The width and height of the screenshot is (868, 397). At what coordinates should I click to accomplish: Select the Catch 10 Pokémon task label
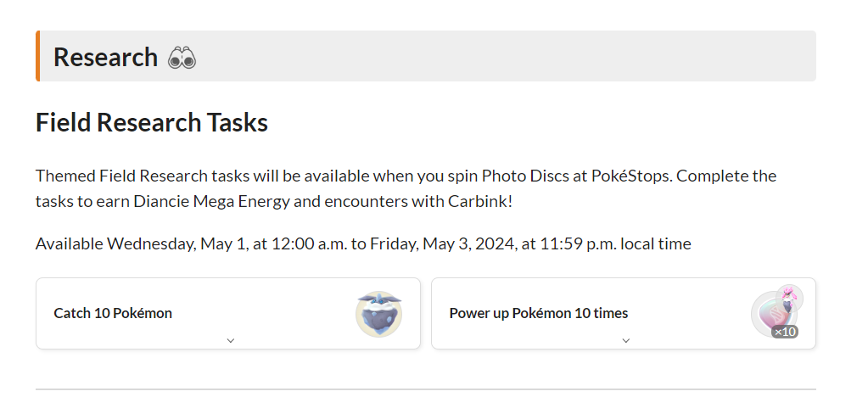(113, 313)
